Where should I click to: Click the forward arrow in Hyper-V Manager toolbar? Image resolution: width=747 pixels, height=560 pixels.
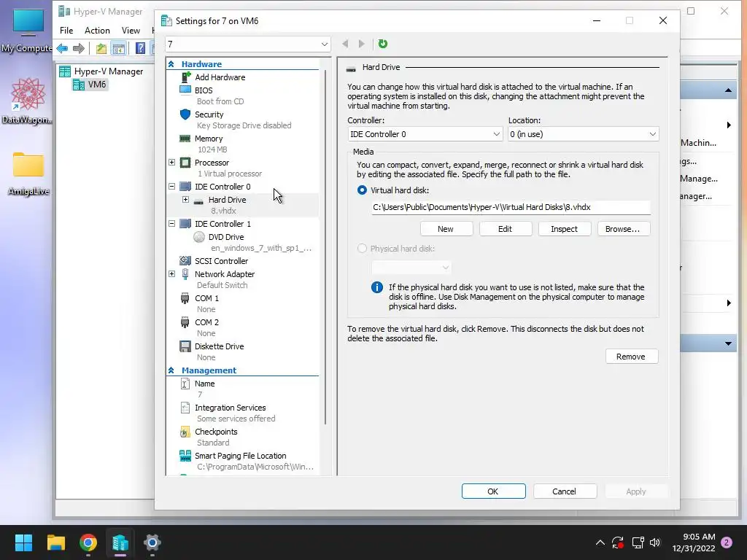click(x=79, y=48)
